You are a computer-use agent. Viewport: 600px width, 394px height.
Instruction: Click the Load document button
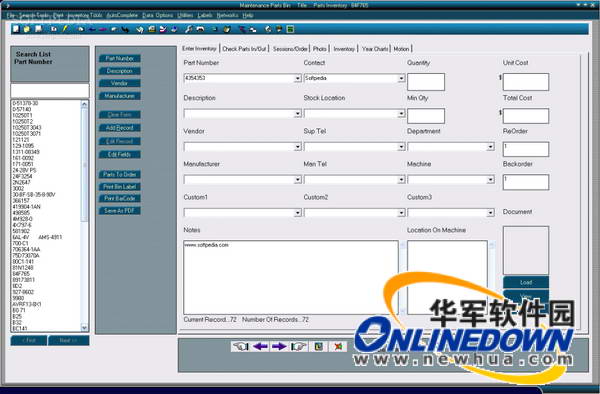(x=526, y=282)
